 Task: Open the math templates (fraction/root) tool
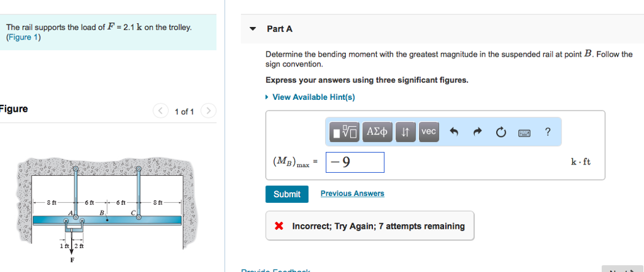(x=345, y=132)
